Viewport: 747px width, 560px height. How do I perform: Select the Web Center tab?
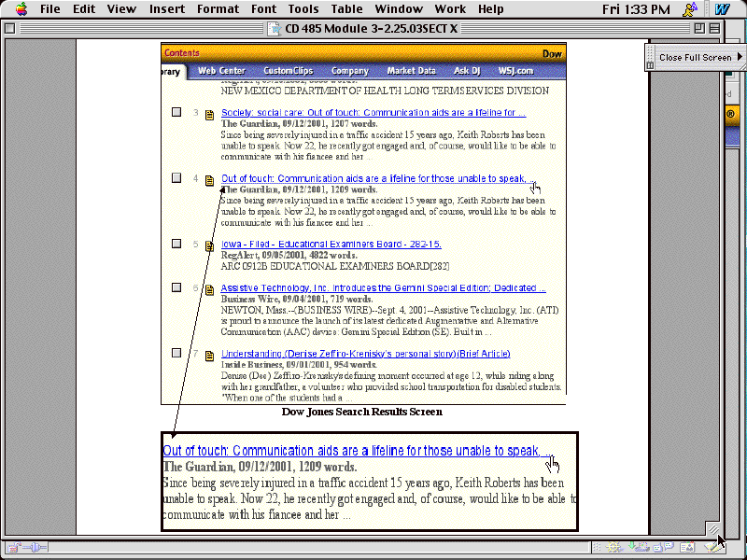click(x=221, y=71)
